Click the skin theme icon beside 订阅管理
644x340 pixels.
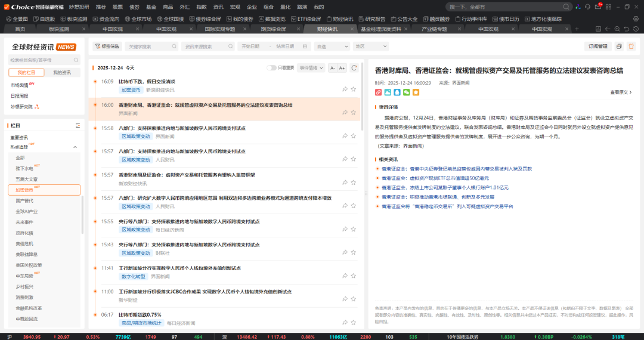pos(631,46)
